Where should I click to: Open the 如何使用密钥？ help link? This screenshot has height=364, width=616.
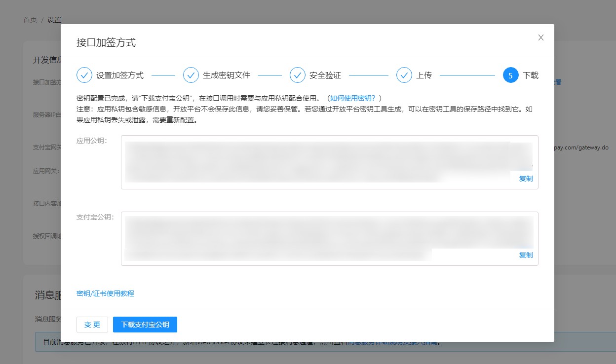[x=353, y=98]
